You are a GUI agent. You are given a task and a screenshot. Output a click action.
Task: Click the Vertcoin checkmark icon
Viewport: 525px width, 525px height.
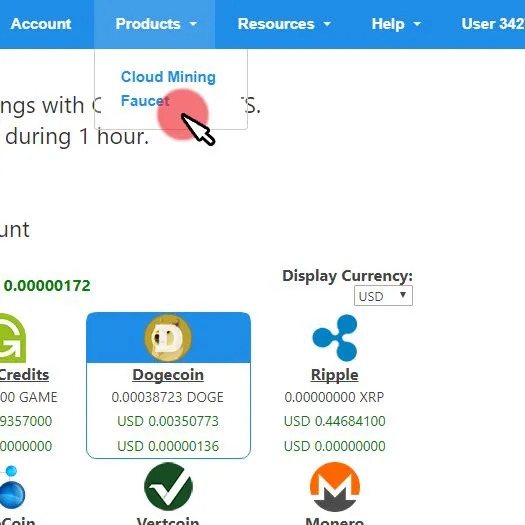click(168, 486)
